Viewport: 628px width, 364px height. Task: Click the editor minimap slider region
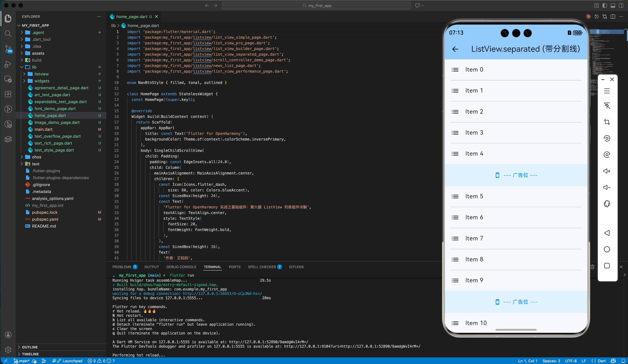tap(607, 32)
